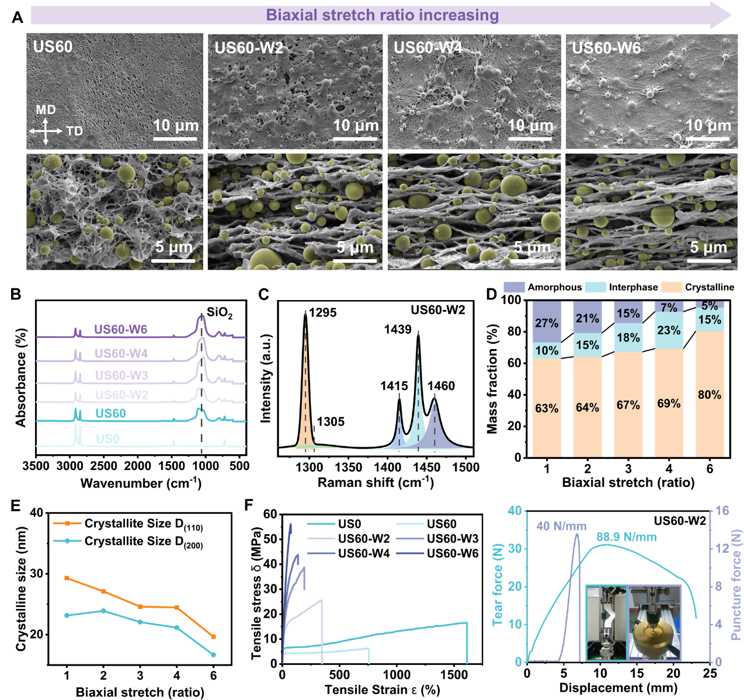Select the US60-W6 surface SEM image
Viewport: 744px width, 700px height.
click(x=651, y=91)
